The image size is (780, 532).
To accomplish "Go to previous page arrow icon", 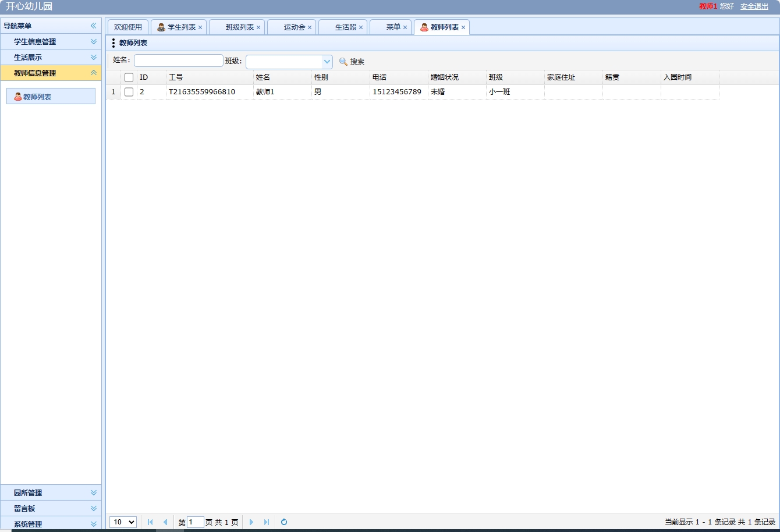I will click(165, 522).
